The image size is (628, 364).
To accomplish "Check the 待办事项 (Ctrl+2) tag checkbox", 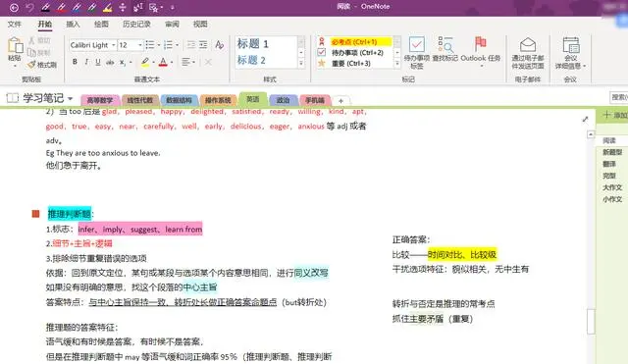I will (321, 52).
